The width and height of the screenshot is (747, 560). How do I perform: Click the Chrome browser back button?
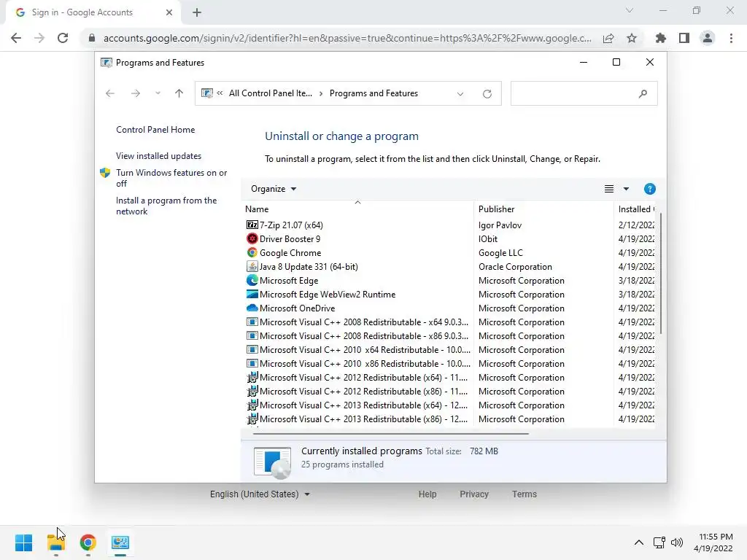pyautogui.click(x=16, y=38)
